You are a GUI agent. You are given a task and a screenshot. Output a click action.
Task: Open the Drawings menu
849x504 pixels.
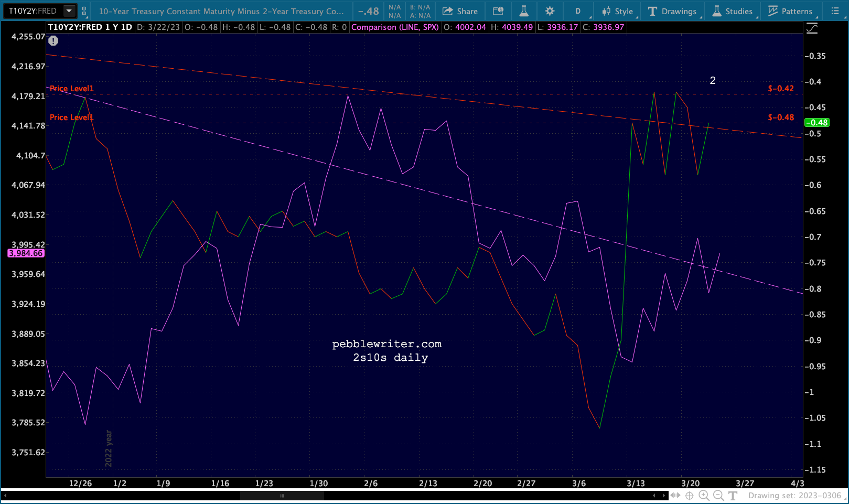[x=673, y=11]
